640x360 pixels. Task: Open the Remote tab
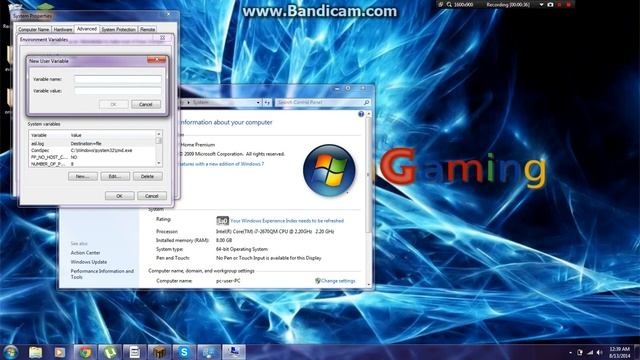tap(147, 29)
